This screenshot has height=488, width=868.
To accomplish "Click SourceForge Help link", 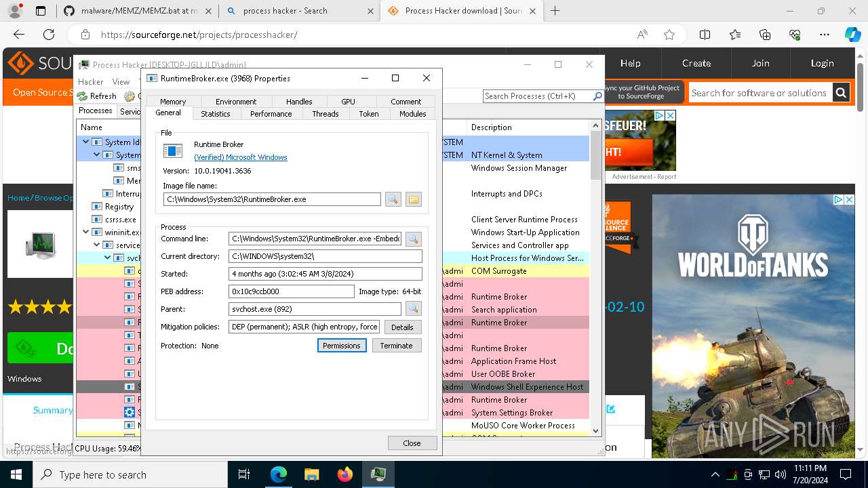I will click(630, 63).
